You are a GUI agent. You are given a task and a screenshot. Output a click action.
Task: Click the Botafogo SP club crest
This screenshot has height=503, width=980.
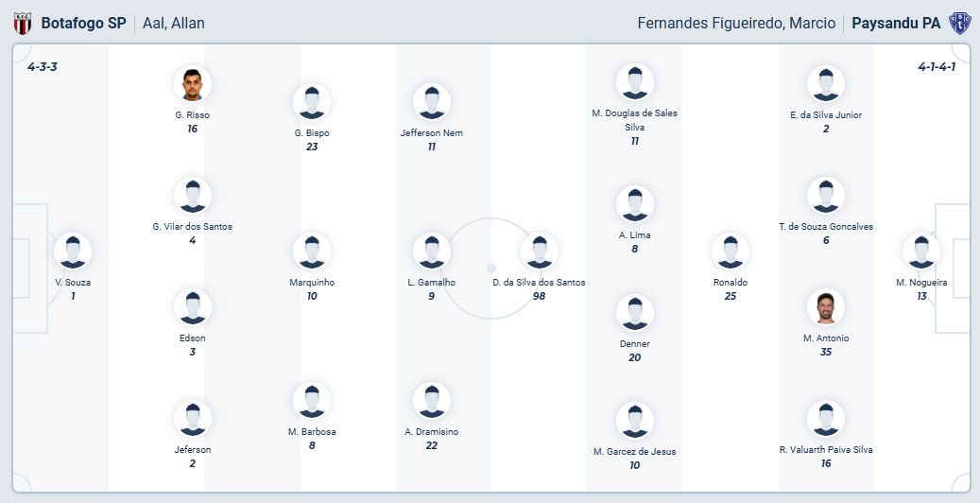(x=22, y=24)
